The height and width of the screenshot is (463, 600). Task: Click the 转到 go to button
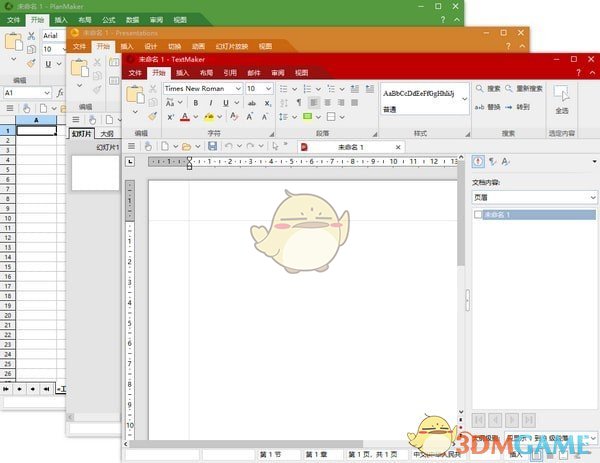[x=517, y=107]
